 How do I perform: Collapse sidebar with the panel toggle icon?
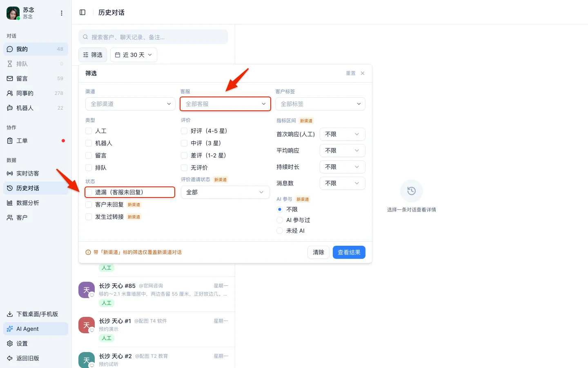point(82,12)
